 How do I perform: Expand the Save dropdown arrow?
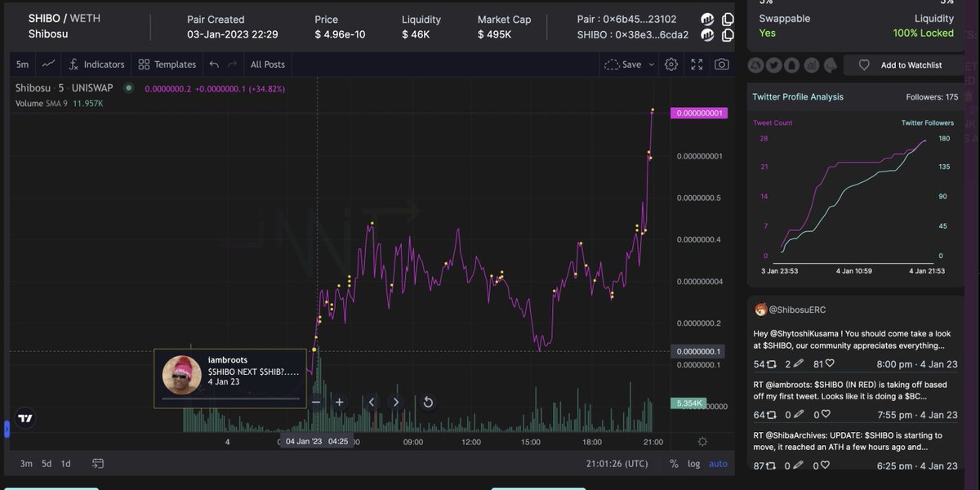[652, 65]
